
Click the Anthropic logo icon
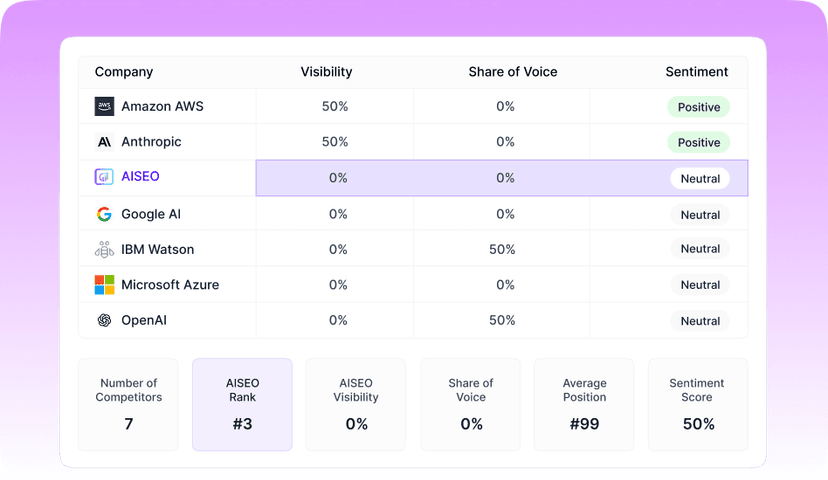[x=104, y=142]
